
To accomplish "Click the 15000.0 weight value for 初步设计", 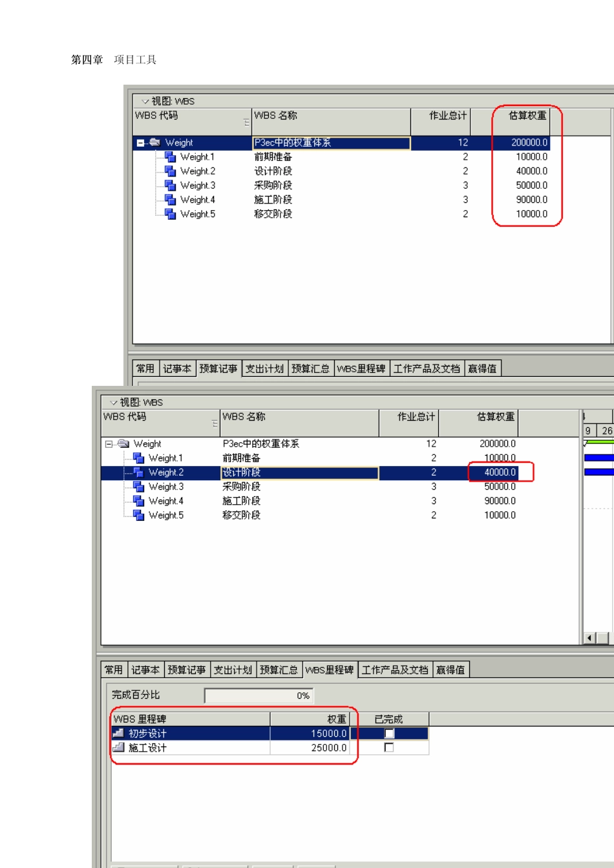I will [310, 734].
